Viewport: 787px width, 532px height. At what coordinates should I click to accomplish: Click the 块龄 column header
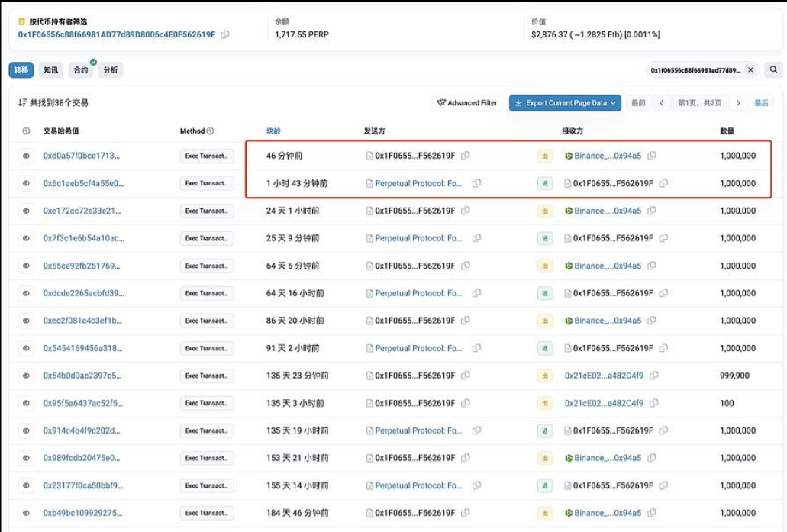(273, 131)
